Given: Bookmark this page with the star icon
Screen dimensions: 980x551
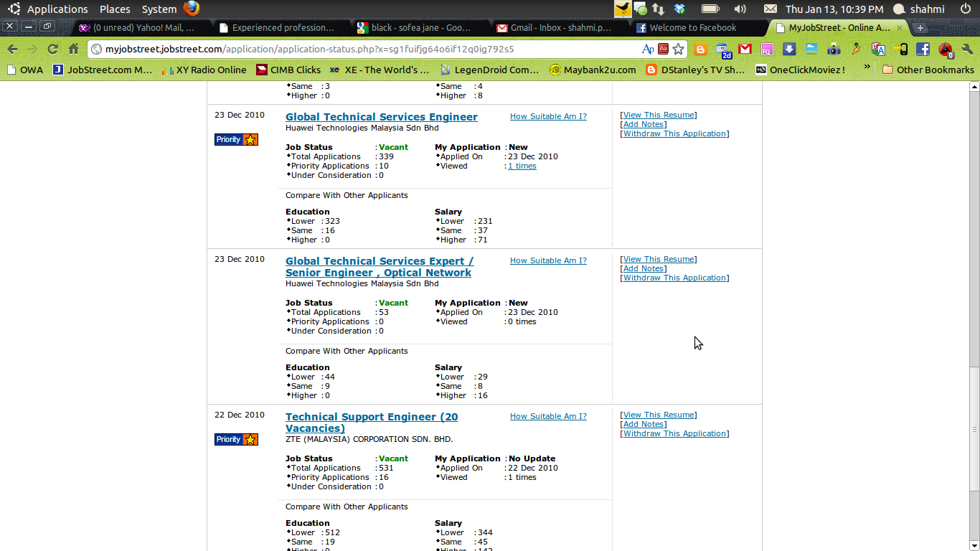Looking at the screenshot, I should (x=678, y=49).
